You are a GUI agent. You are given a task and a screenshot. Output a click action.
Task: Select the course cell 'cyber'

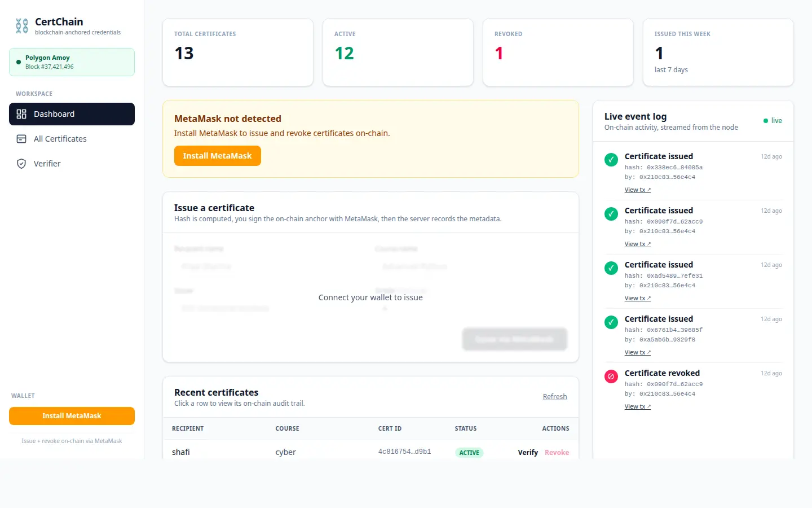tap(285, 452)
